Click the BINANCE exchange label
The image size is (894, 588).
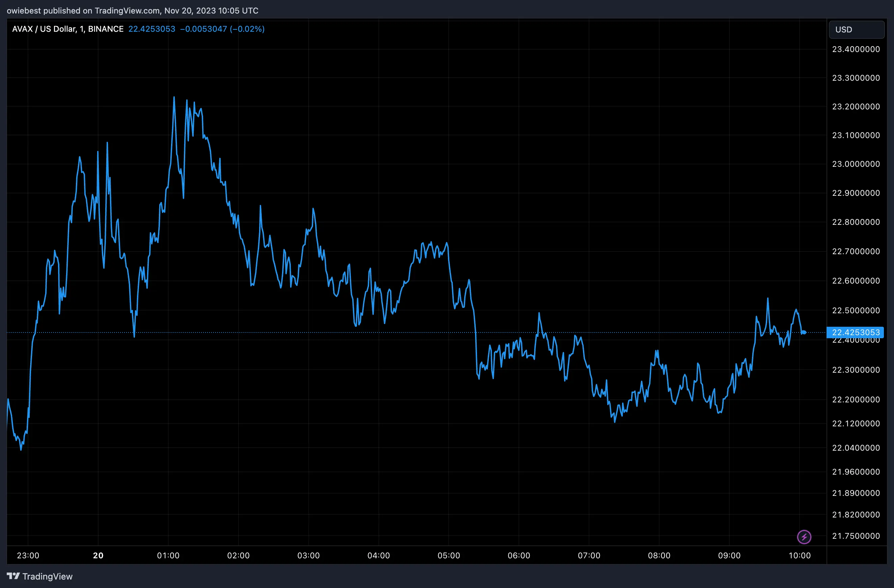pyautogui.click(x=106, y=29)
